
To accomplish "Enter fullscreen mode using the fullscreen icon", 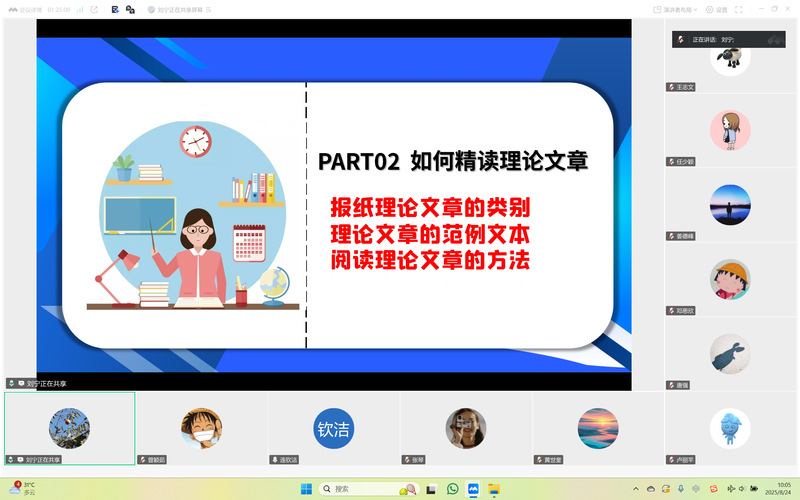I will point(739,9).
